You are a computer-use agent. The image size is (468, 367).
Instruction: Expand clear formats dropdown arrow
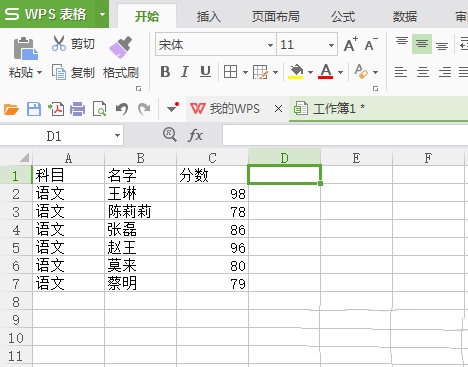point(375,72)
